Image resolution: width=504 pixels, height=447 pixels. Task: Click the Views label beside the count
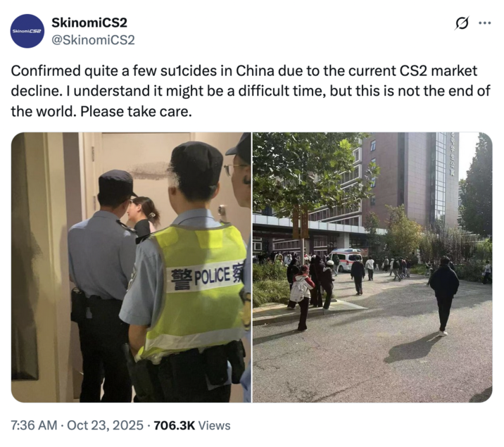(x=215, y=425)
